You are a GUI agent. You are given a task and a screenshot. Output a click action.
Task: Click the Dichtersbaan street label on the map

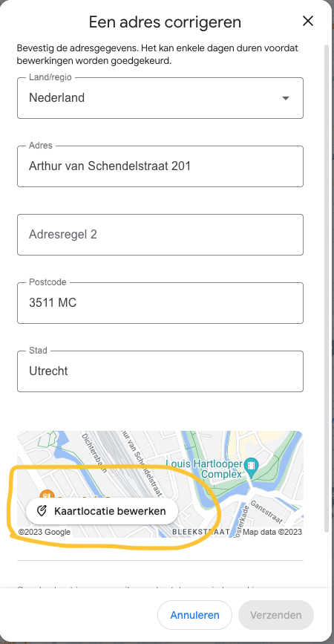point(94,453)
